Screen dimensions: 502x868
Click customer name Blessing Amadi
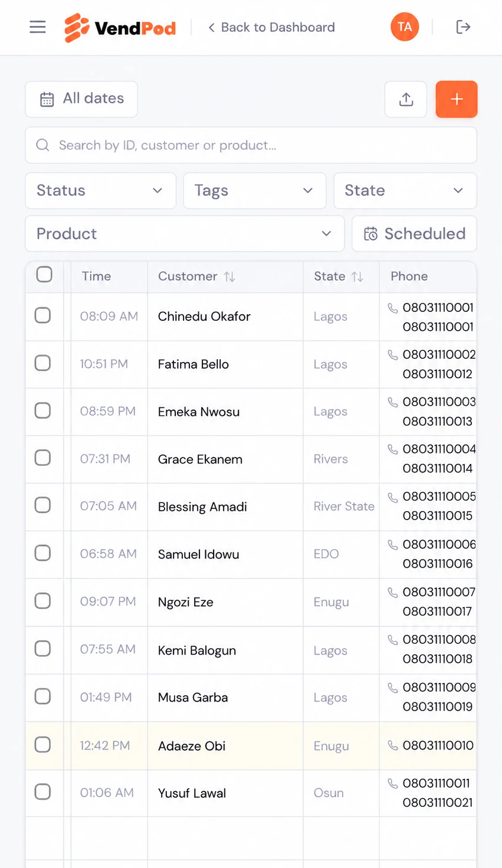coord(202,507)
